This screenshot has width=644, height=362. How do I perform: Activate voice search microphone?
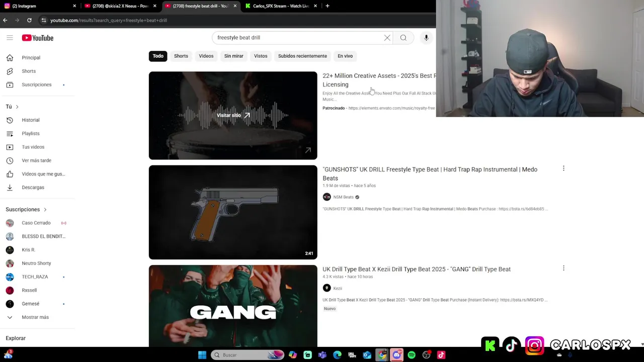(426, 38)
